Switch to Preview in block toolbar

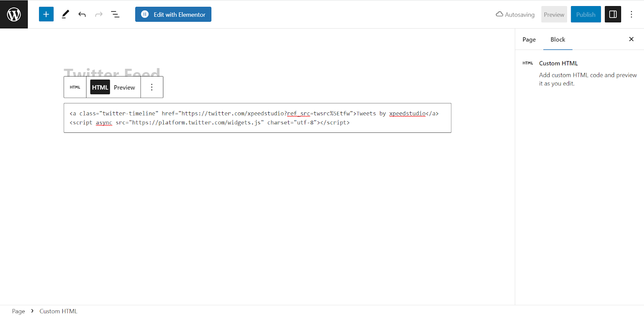coord(124,87)
